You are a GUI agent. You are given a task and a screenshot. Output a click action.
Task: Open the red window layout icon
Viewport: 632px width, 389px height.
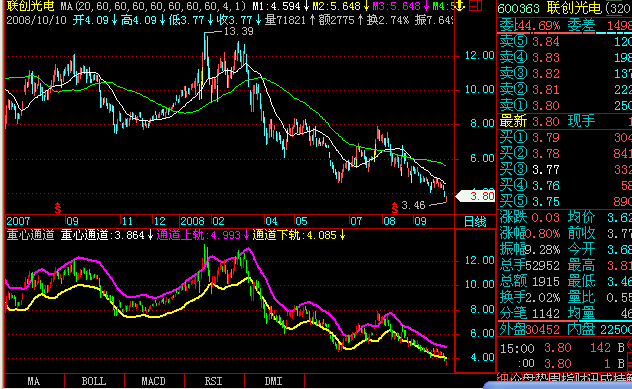click(x=476, y=6)
